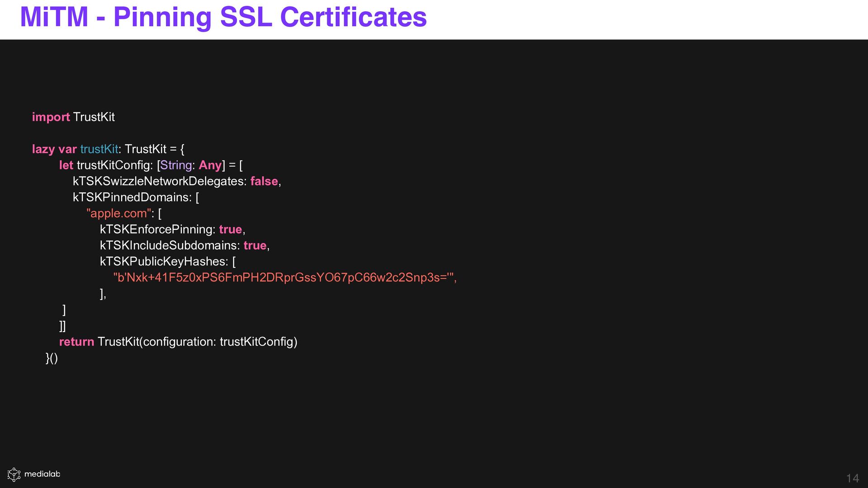Click the "apple.com" string
Screen dimensions: 868x488
[118, 213]
